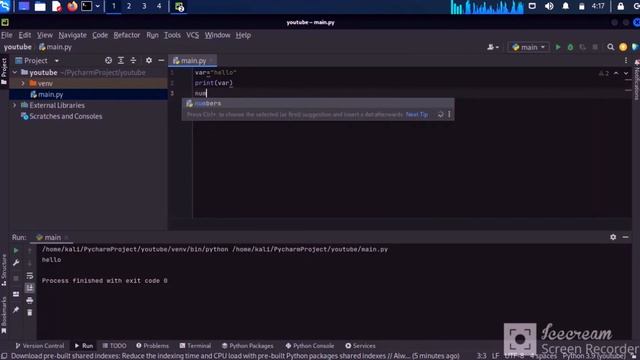Open Services tool window
The image size is (640, 360).
point(360,346)
